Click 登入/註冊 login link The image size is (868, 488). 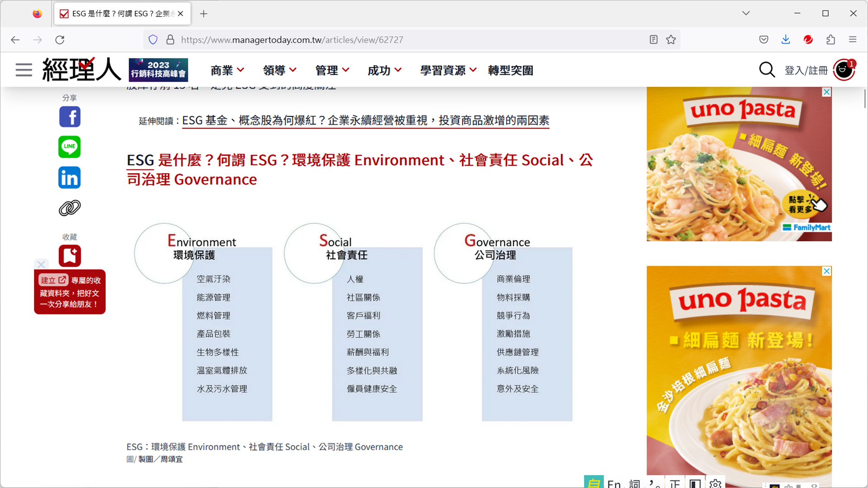tap(806, 70)
